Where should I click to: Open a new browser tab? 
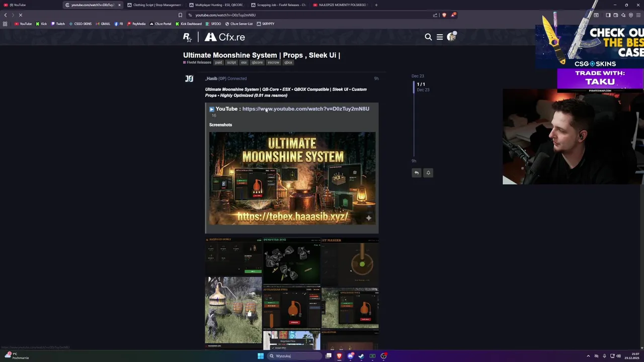376,5
